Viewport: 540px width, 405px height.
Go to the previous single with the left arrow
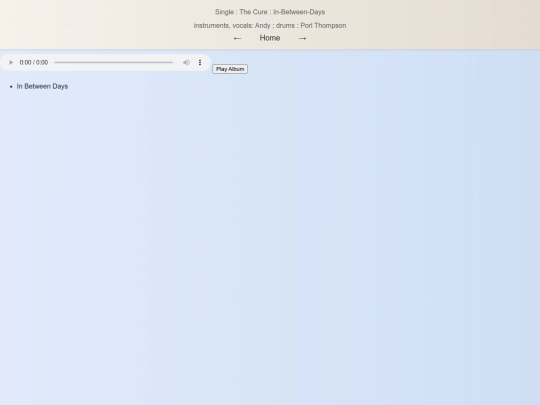[x=237, y=38]
